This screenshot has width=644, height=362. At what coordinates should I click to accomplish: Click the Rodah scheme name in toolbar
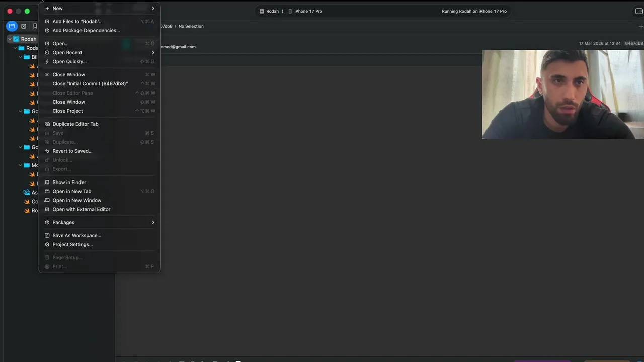coord(272,11)
